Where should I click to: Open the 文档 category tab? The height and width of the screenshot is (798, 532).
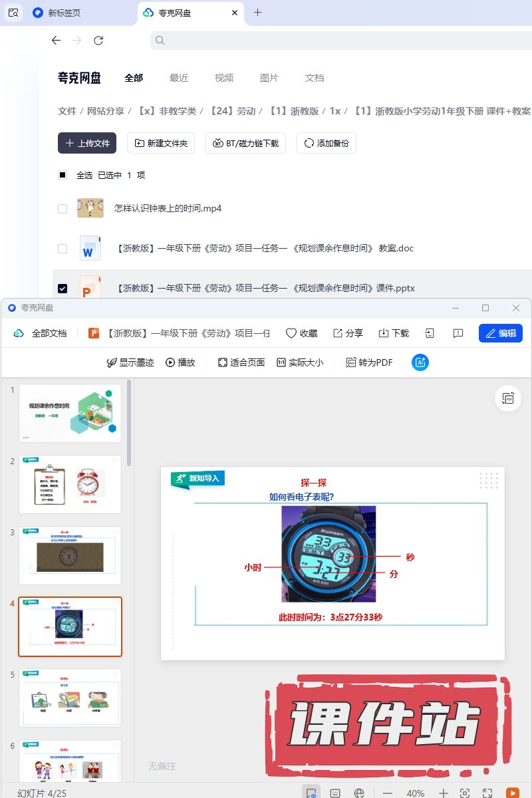click(315, 78)
